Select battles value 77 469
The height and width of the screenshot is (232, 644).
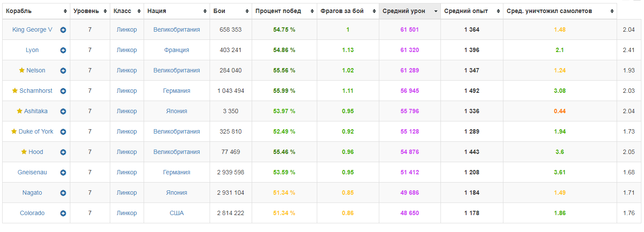(231, 152)
